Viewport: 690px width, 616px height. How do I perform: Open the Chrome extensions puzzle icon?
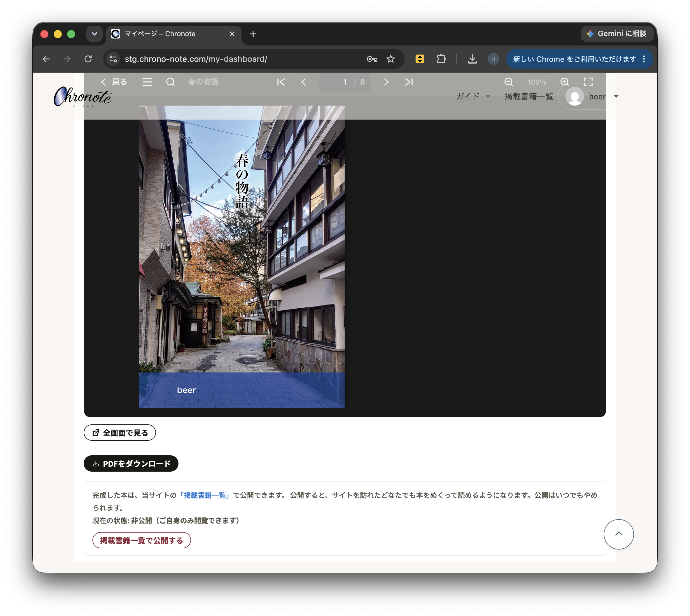click(x=441, y=59)
